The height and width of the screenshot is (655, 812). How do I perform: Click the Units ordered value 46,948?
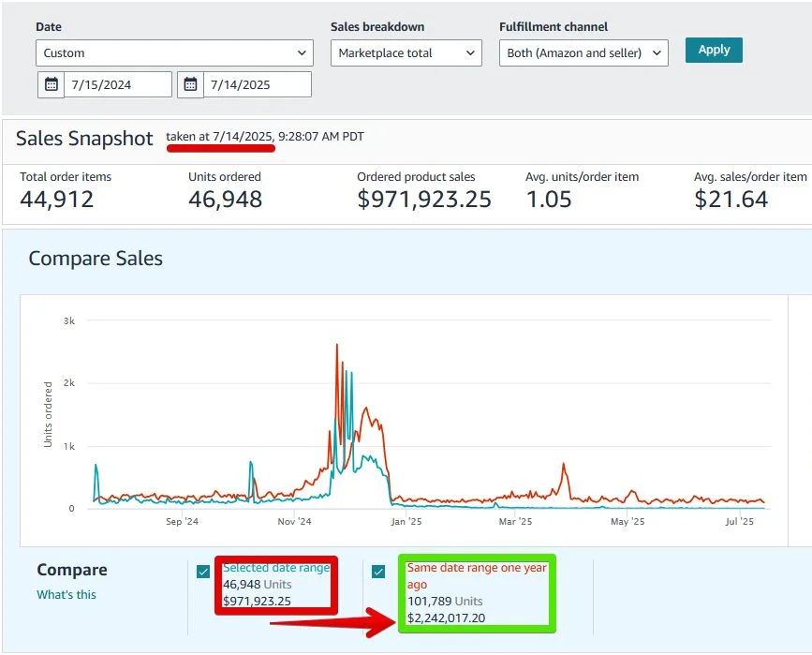click(225, 199)
